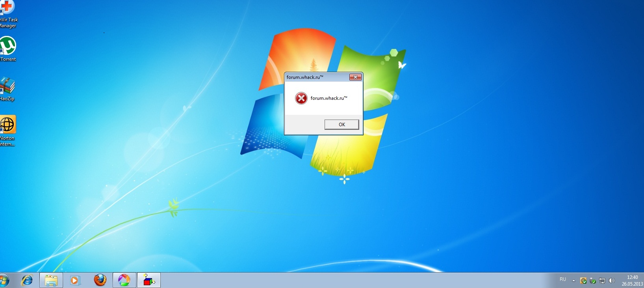644x288 pixels.
Task: Open the RU input language selector
Action: [563, 279]
